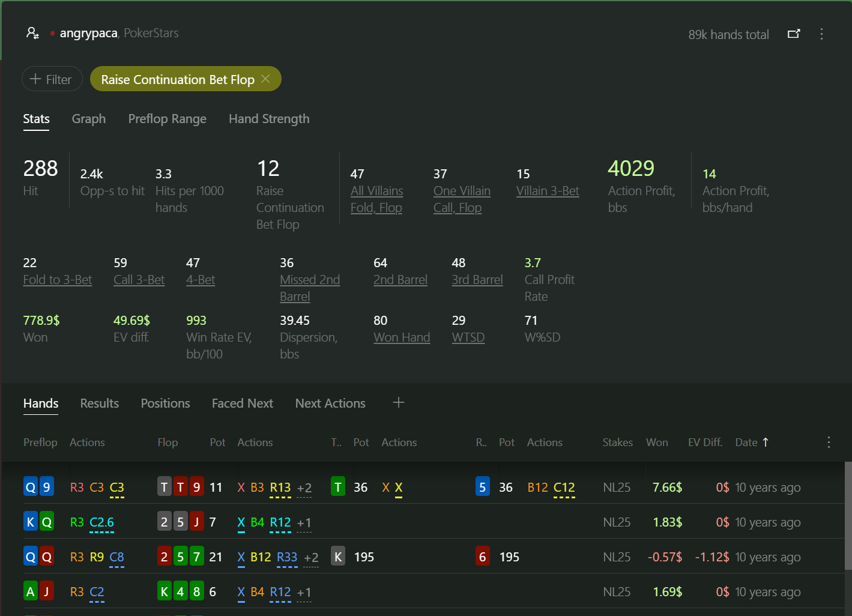Switch to the Stats tab
The image size is (852, 616).
37,119
